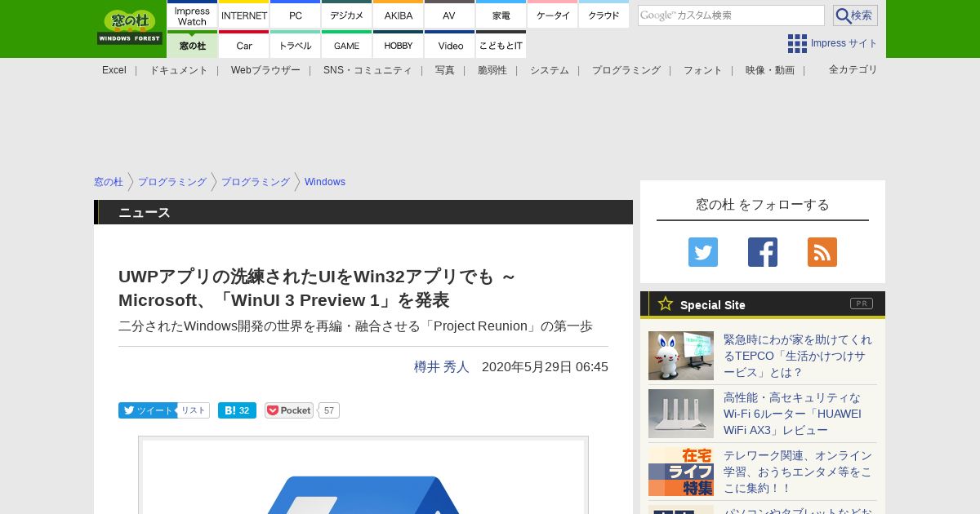Viewport: 980px width, 514px height.
Task: Select the 窓の杜 tab
Action: [192, 45]
